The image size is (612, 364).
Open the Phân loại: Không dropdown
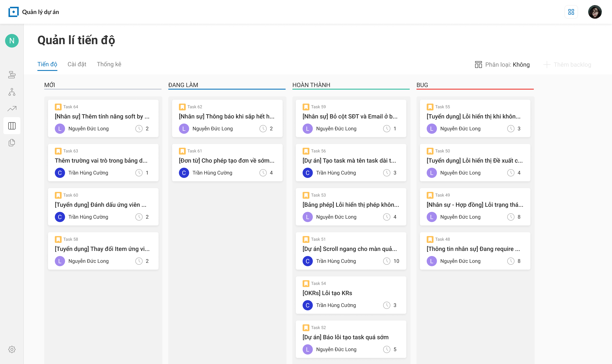tap(502, 65)
